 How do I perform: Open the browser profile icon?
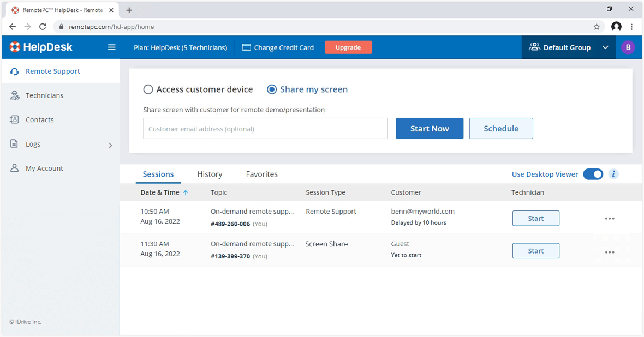[616, 27]
